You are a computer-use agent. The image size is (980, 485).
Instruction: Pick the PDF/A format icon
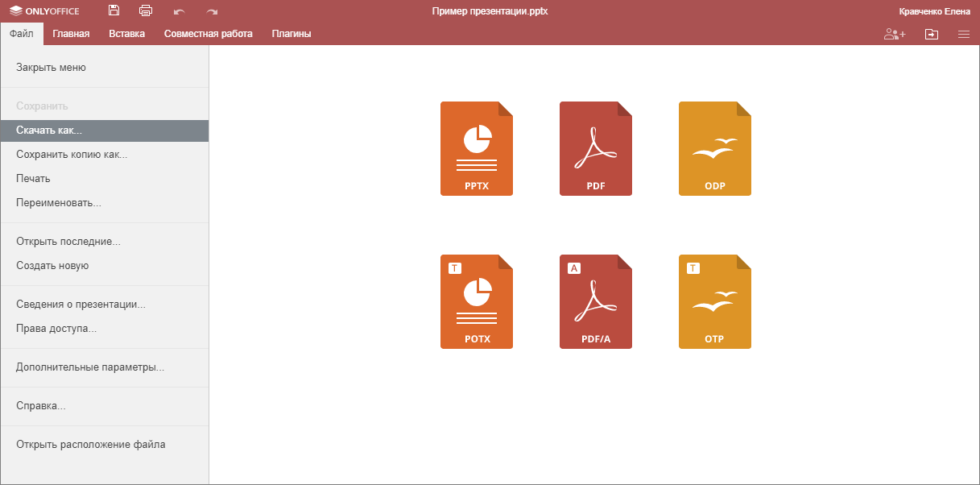click(x=595, y=302)
